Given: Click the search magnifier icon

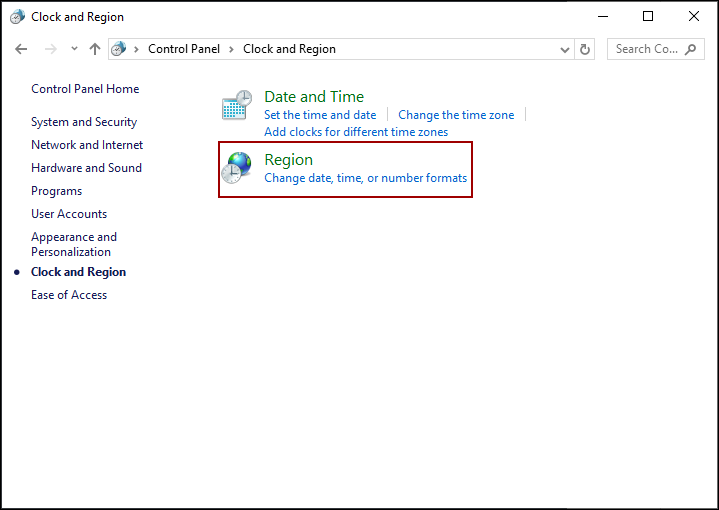Looking at the screenshot, I should [x=691, y=49].
